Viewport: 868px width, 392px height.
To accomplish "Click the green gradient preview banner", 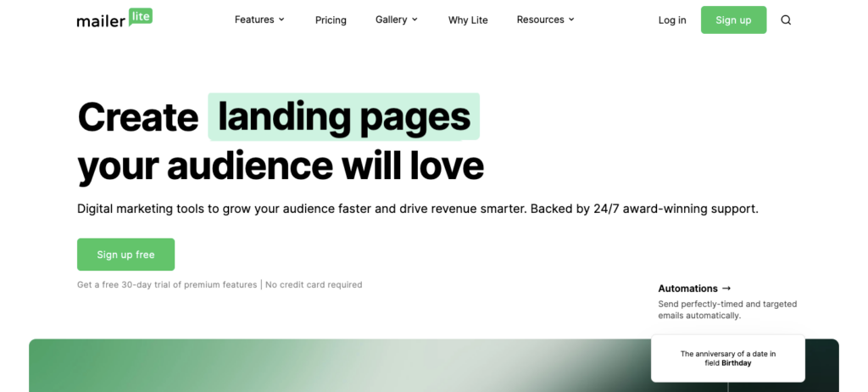I will (339, 366).
